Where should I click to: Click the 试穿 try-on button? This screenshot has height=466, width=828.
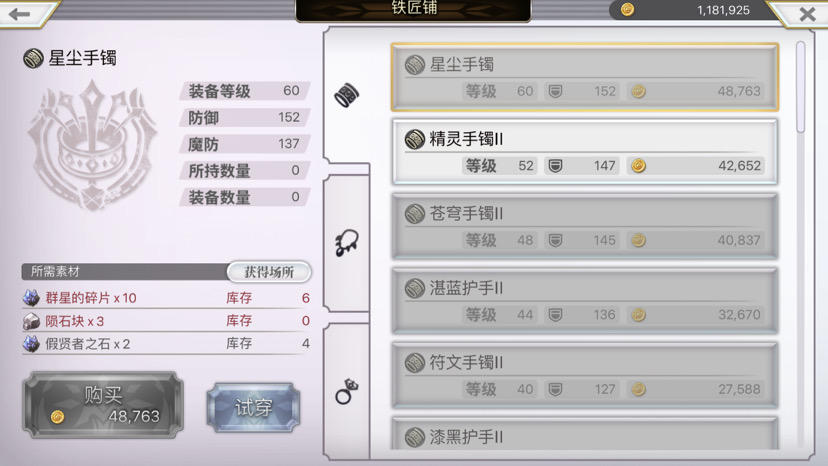tap(253, 407)
